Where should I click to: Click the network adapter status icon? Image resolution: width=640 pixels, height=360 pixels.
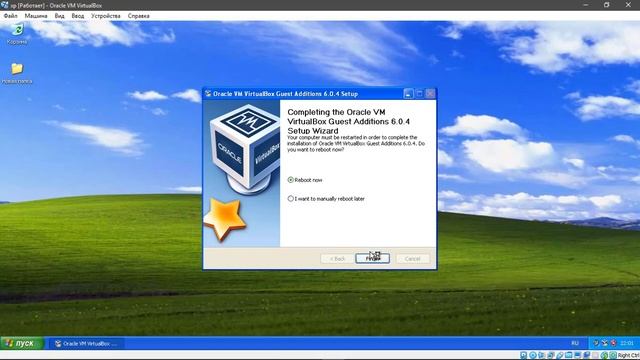coord(551,355)
